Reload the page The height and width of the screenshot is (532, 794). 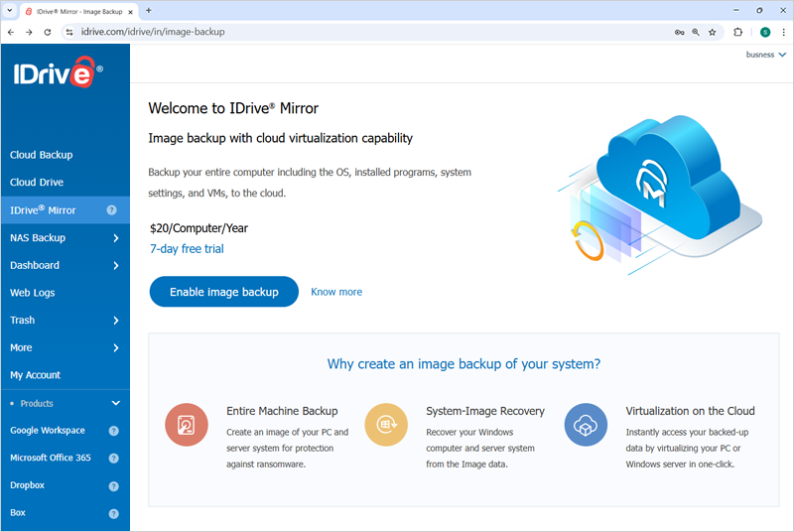[48, 32]
